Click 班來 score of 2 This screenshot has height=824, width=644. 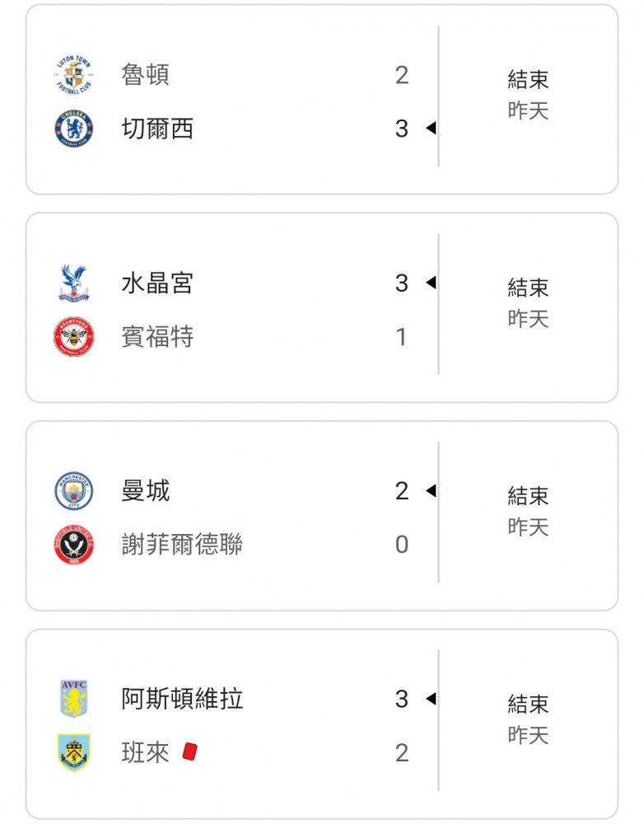point(402,752)
